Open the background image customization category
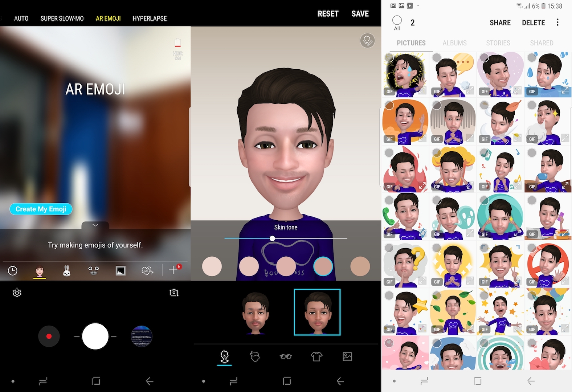 [x=347, y=357]
